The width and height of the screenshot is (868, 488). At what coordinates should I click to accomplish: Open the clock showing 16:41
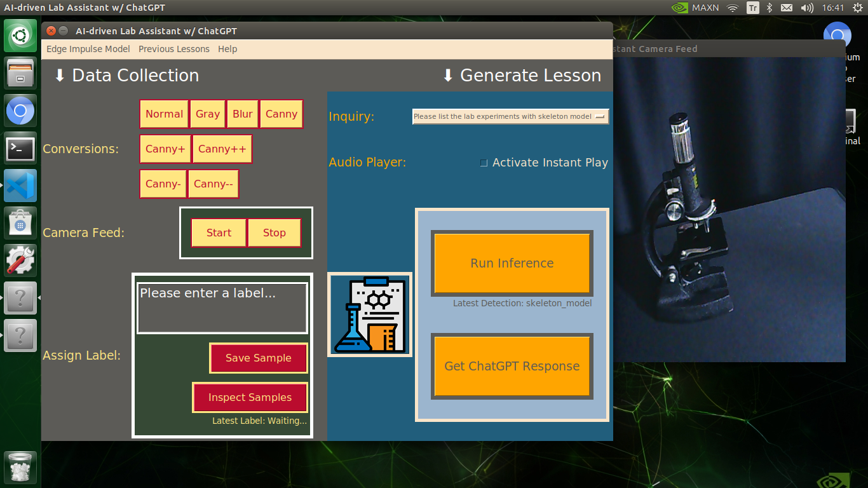[832, 8]
